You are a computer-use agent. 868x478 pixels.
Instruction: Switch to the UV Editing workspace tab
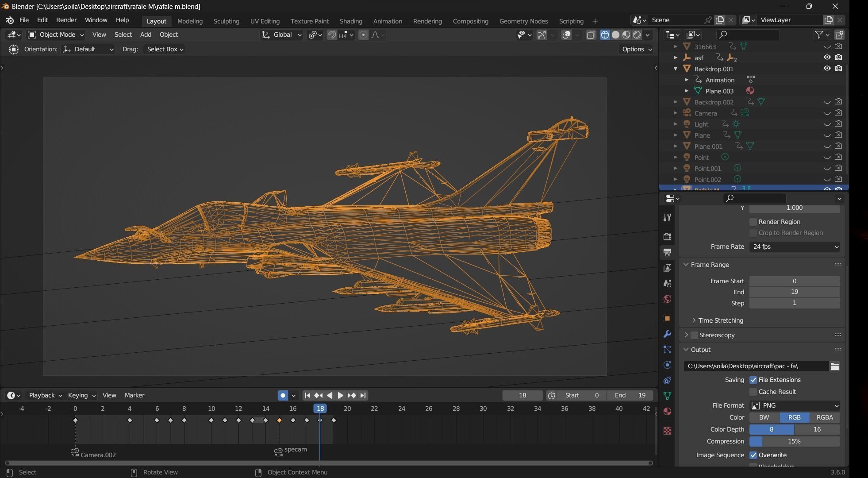[265, 21]
